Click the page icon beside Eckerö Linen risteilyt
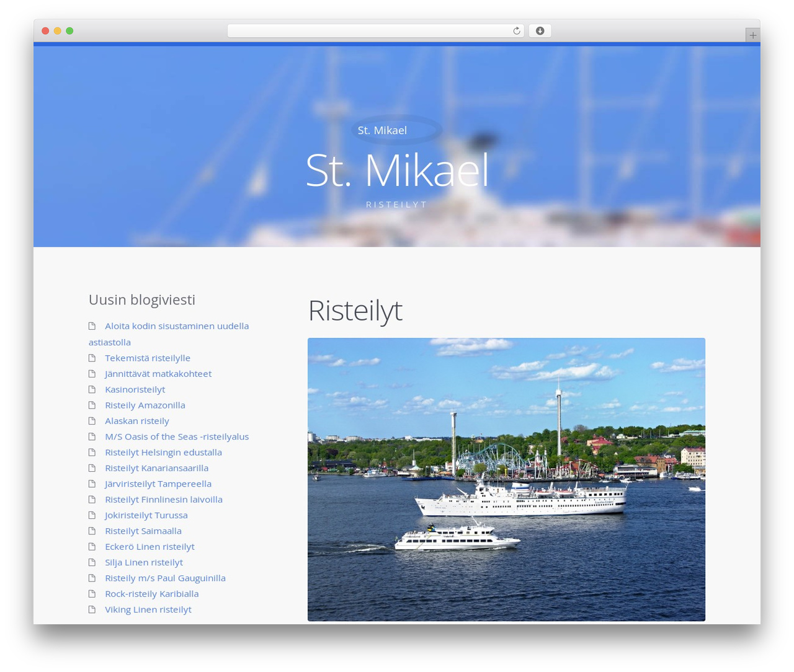Viewport: 794px width, 672px height. (92, 547)
